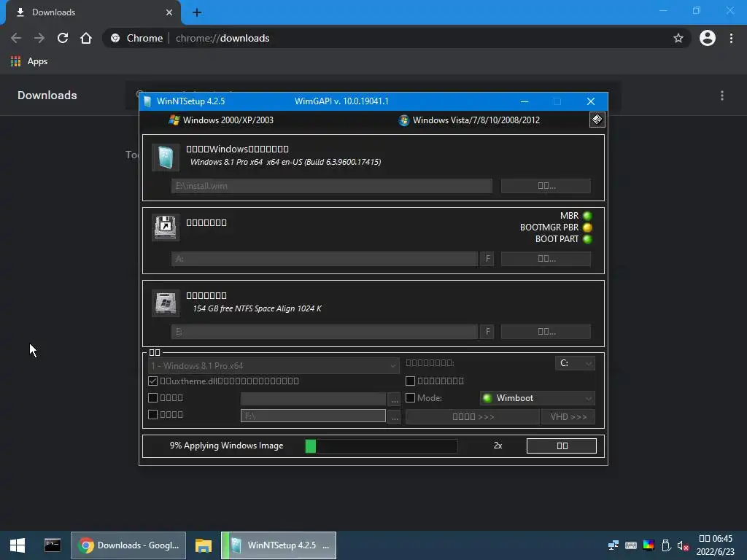This screenshot has height=560, width=747.
Task: Click the F format button next to E: field
Action: 487,332
